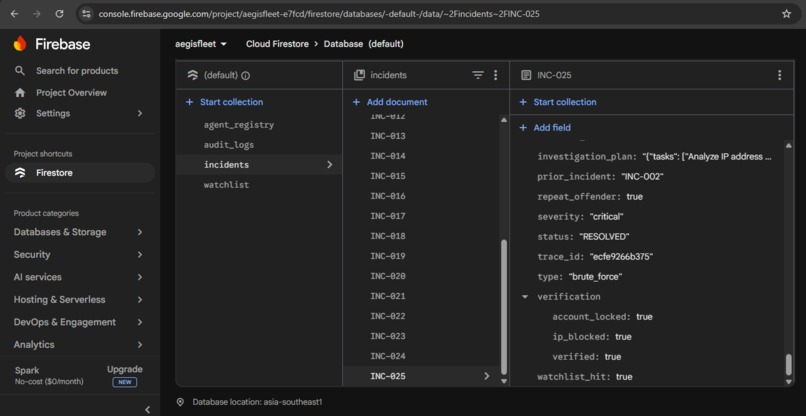Click the Database (default) breadcrumb

[363, 44]
